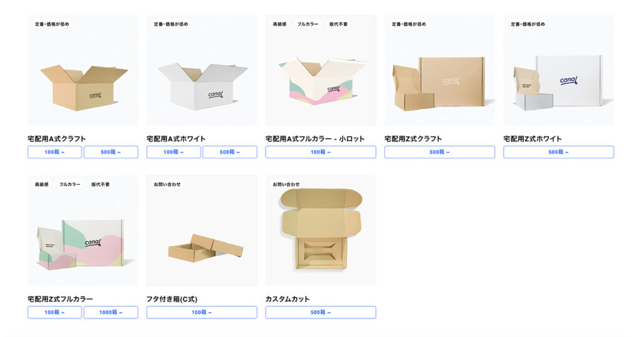Select 500箱〜 for 宅配用Z式クラフト
This screenshot has height=337, width=644.
coord(440,152)
